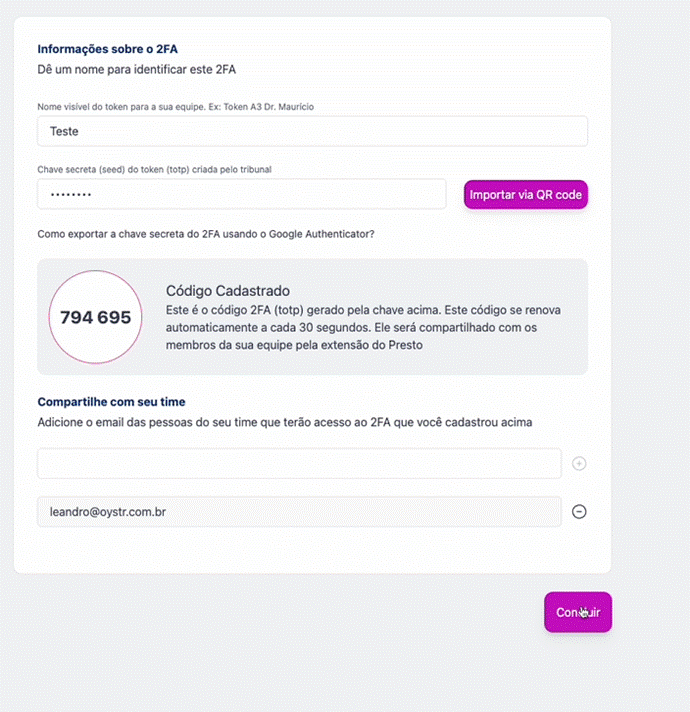This screenshot has height=712, width=690.
Task: Click the Código Cadastrado title
Action: pyautogui.click(x=228, y=291)
